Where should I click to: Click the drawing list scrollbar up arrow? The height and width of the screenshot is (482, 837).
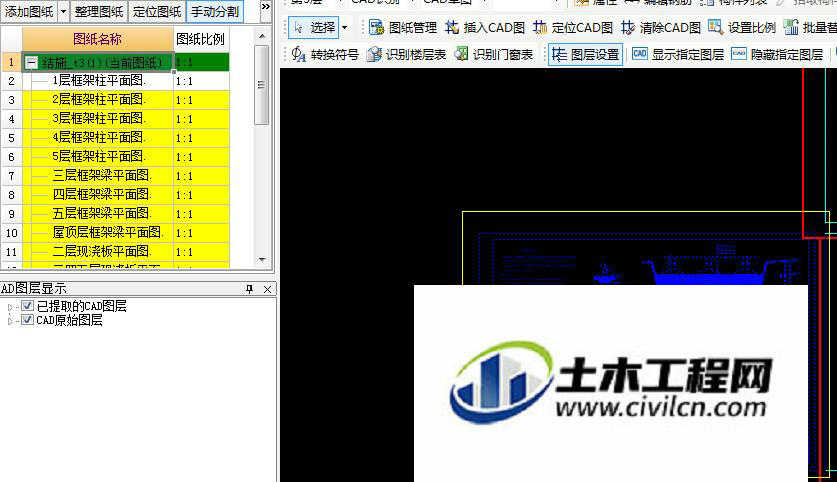pos(262,36)
